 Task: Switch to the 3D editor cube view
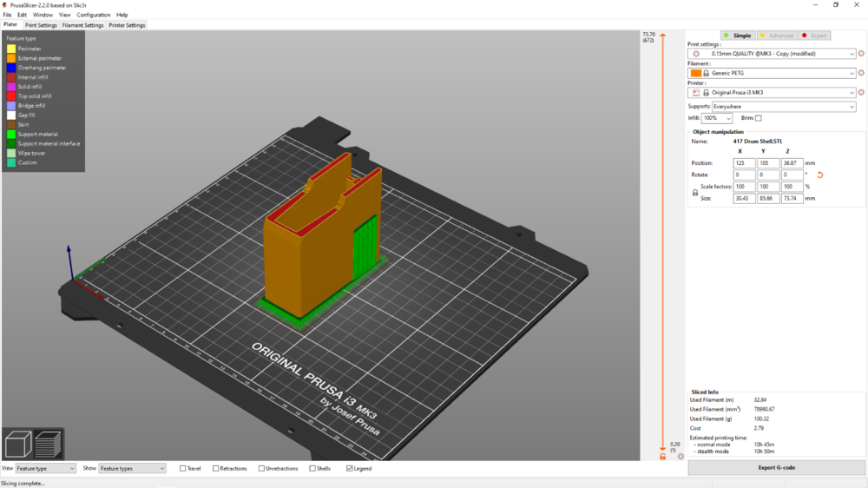pyautogui.click(x=18, y=445)
